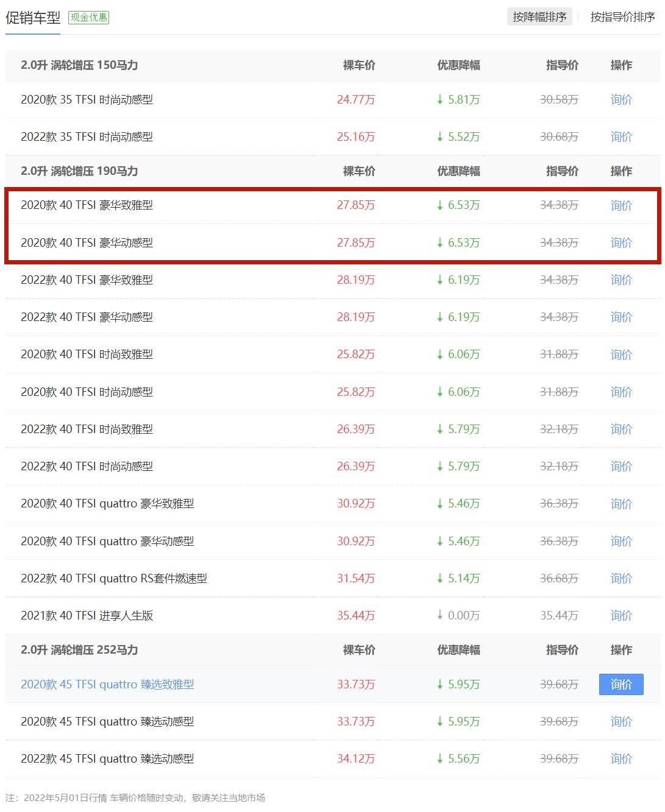Click 询价 for 2022款 45 TFSI quattro 臻选动感型
Image resolution: width=665 pixels, height=812 pixels.
click(x=621, y=759)
